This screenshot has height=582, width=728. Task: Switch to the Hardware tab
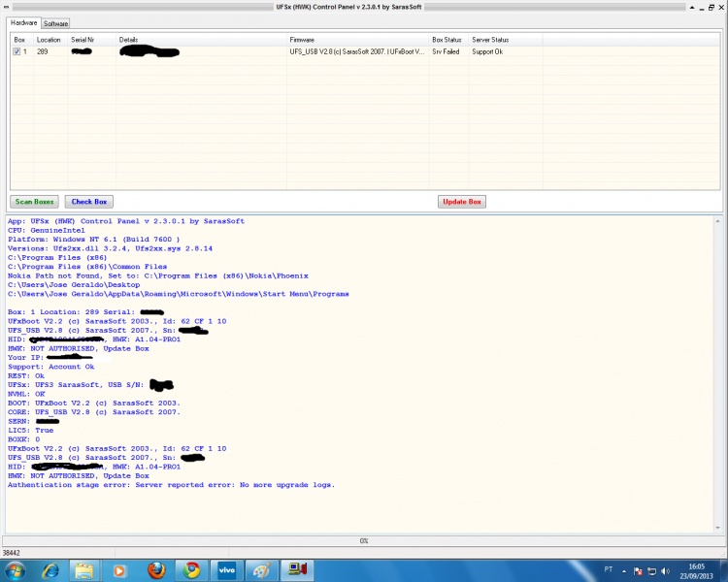coord(23,22)
